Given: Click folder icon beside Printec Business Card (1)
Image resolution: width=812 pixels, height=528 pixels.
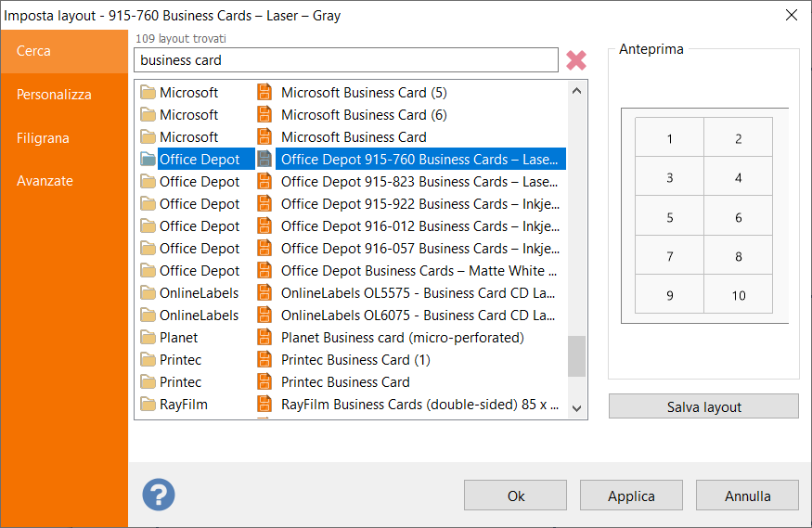Looking at the screenshot, I should [x=148, y=360].
